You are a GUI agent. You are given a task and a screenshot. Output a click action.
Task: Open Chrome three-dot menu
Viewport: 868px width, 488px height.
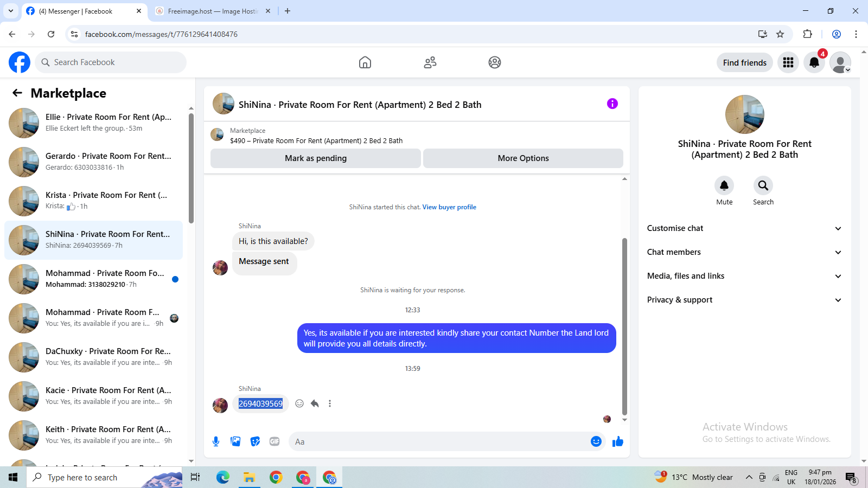[x=856, y=34]
